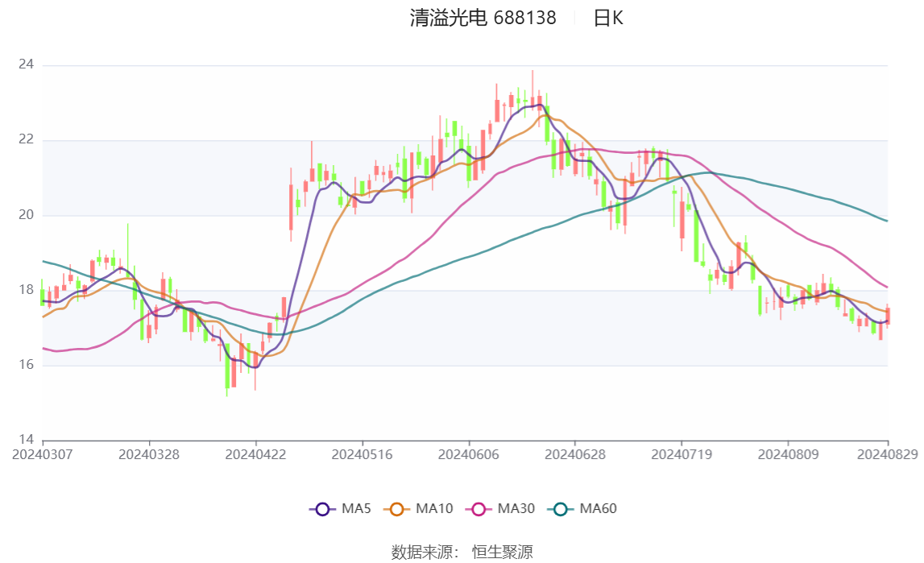Click the 20240307 date on the x-axis
This screenshot has width=924, height=563.
coord(43,455)
